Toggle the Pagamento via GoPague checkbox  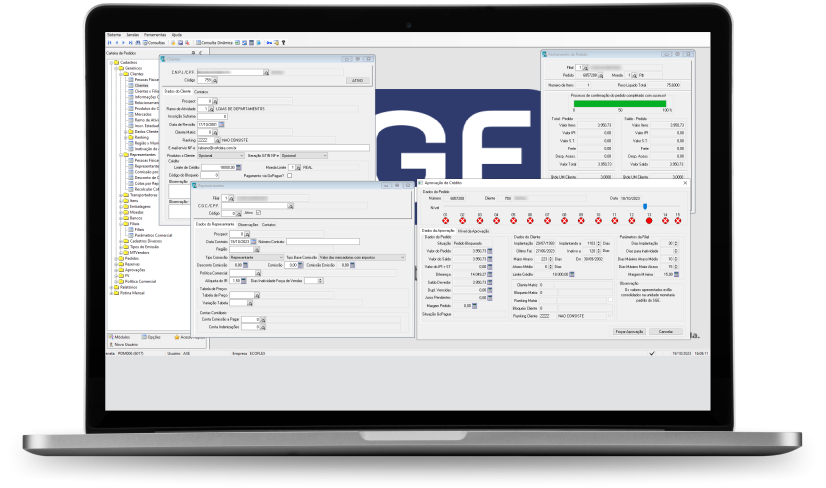click(290, 175)
